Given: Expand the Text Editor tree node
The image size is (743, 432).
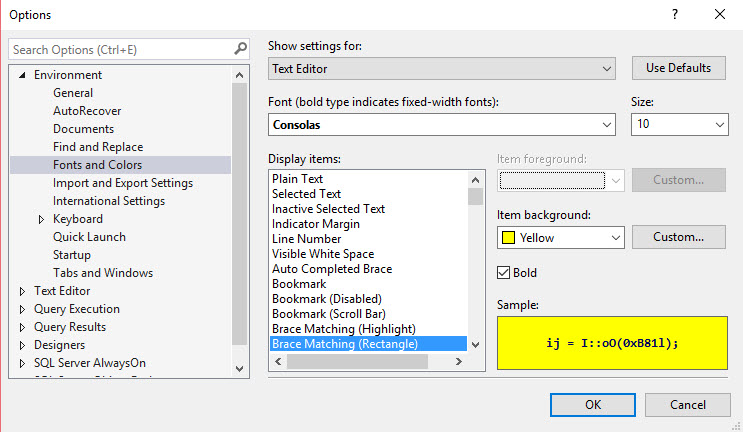Looking at the screenshot, I should (x=22, y=291).
